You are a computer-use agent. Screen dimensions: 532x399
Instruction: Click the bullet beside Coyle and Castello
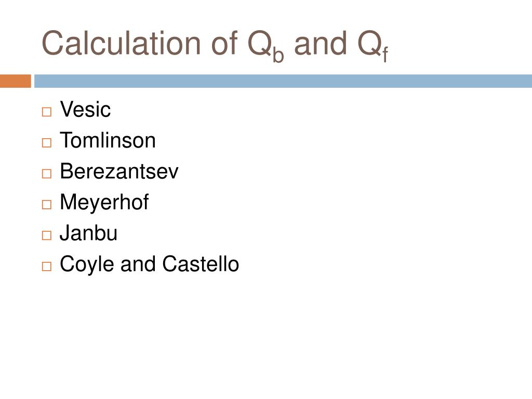point(47,267)
